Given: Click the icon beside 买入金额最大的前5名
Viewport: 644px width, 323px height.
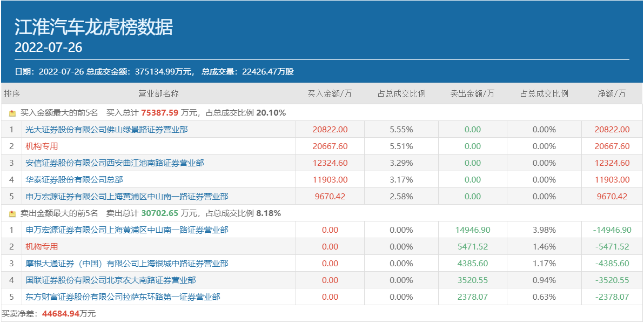Looking at the screenshot, I should coord(12,113).
